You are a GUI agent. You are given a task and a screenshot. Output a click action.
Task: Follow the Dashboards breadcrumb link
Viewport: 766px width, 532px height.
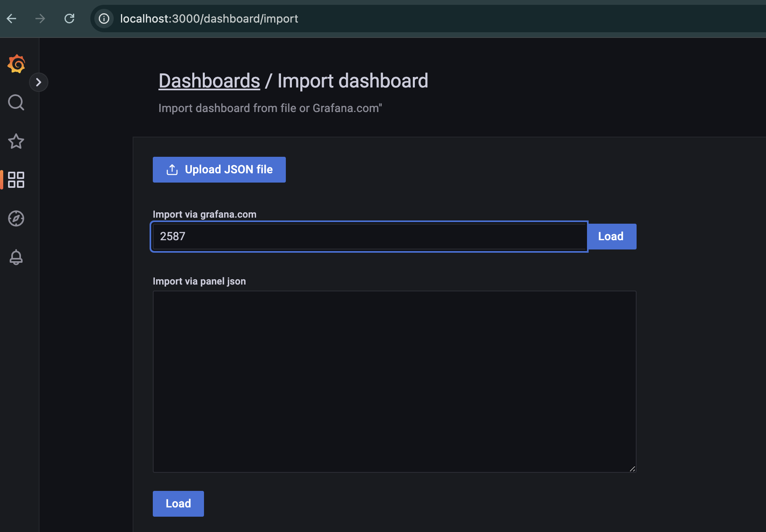coord(209,81)
